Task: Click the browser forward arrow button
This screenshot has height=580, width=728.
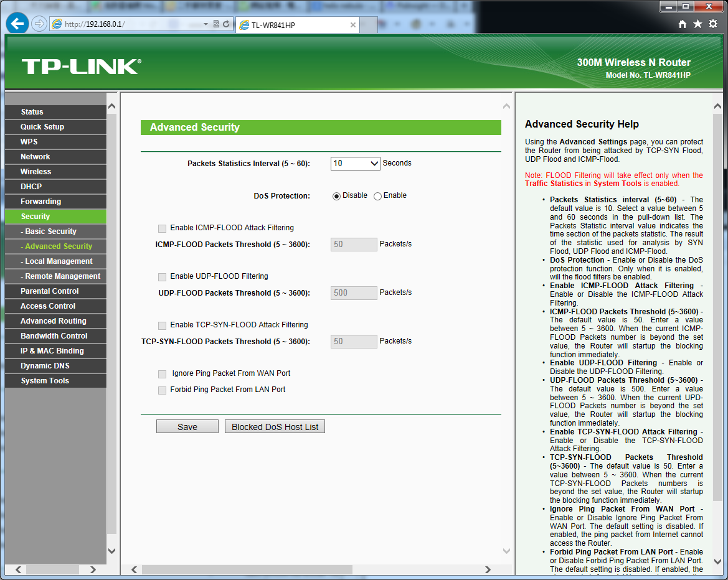Action: click(39, 24)
